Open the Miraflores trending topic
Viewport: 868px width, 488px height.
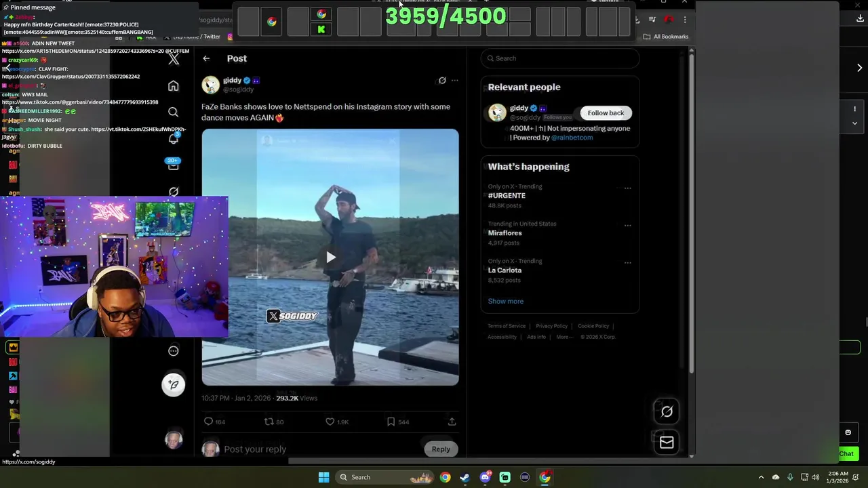[505, 233]
